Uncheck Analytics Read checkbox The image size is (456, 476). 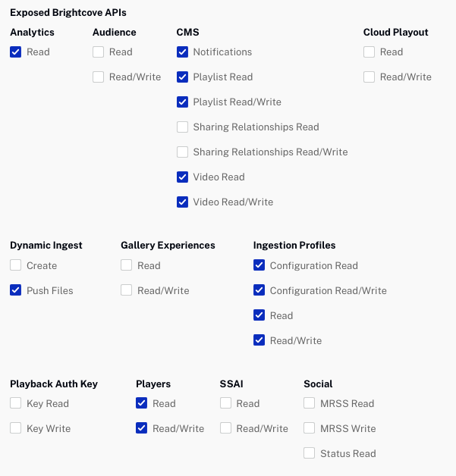pos(16,52)
